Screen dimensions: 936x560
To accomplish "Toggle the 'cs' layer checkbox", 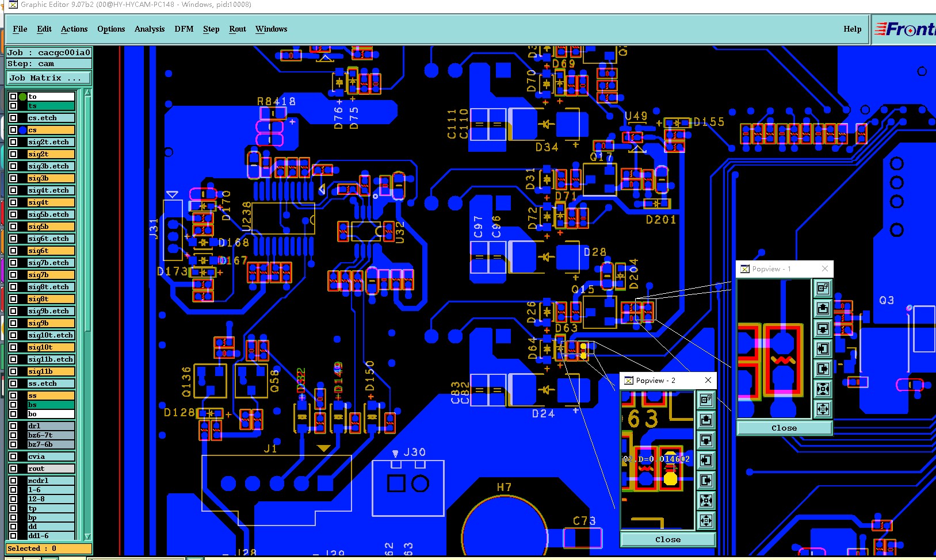I will pos(13,130).
